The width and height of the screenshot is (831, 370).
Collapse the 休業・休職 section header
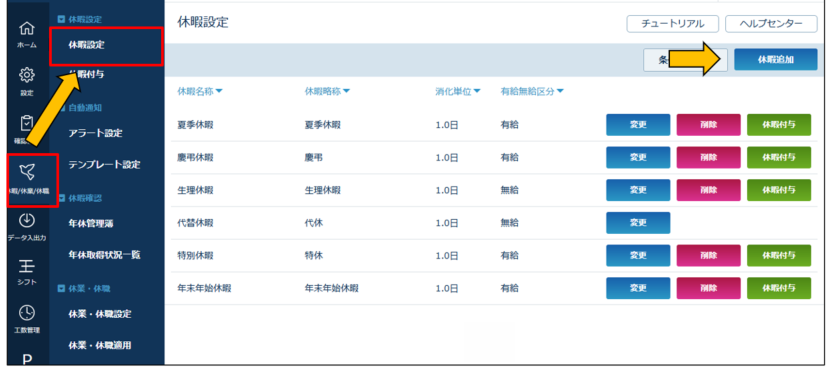(84, 288)
